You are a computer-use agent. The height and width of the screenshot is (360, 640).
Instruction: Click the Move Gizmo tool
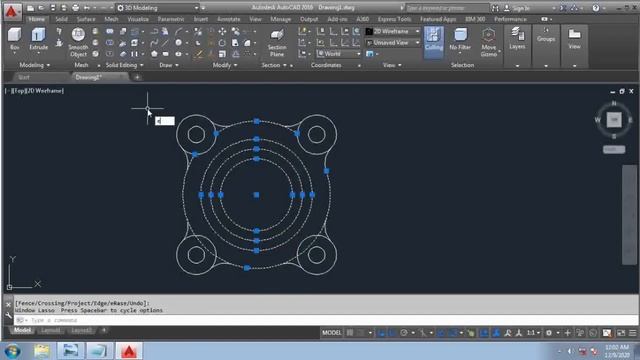(488, 42)
